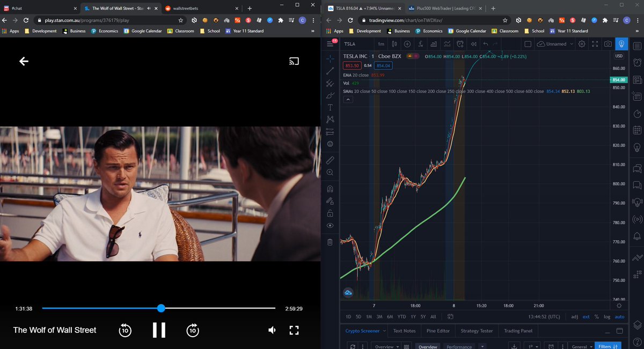Skip forward 10 seconds in Stan player
Screen dimensions: 644x349
coord(193,330)
